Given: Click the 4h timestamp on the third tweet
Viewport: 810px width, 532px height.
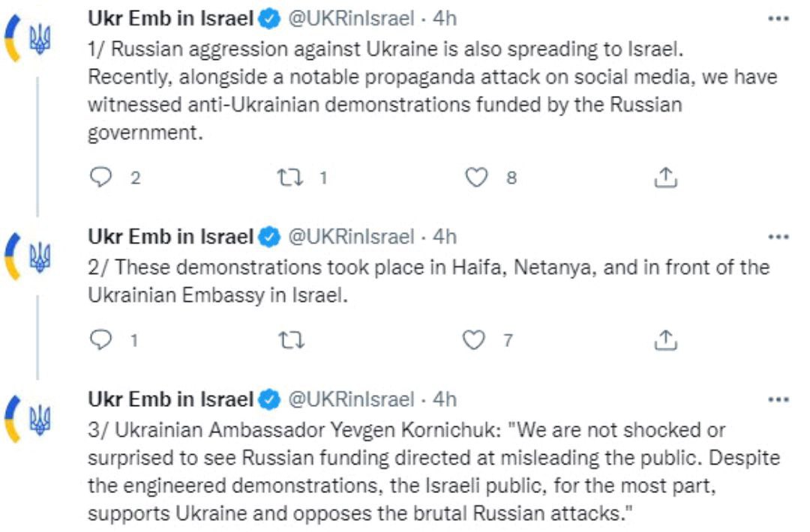Looking at the screenshot, I should click(445, 400).
